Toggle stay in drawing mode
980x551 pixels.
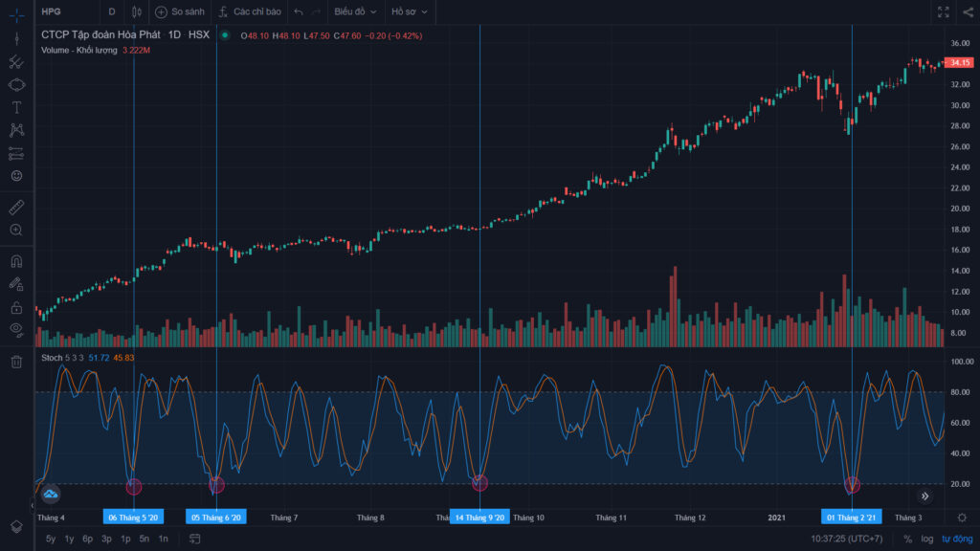(17, 284)
